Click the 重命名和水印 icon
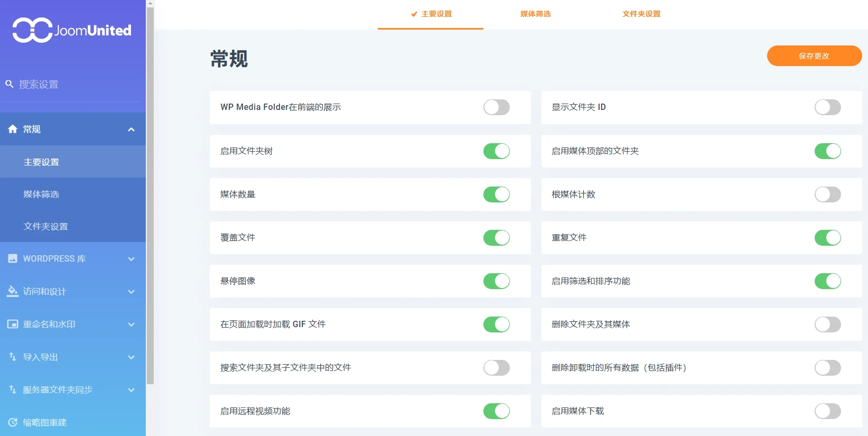 [x=13, y=324]
